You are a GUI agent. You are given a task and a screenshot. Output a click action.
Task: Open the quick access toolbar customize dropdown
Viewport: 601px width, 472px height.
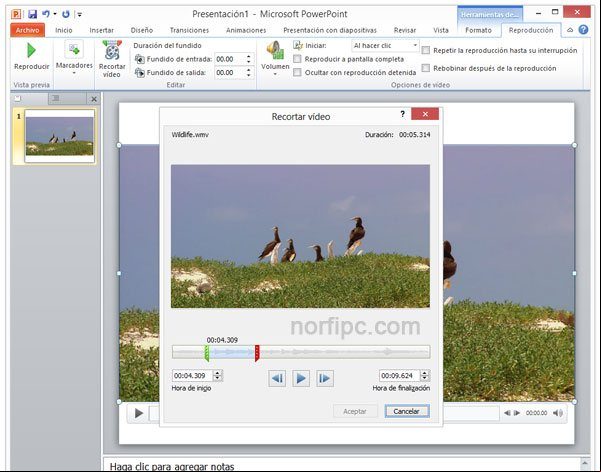click(79, 15)
